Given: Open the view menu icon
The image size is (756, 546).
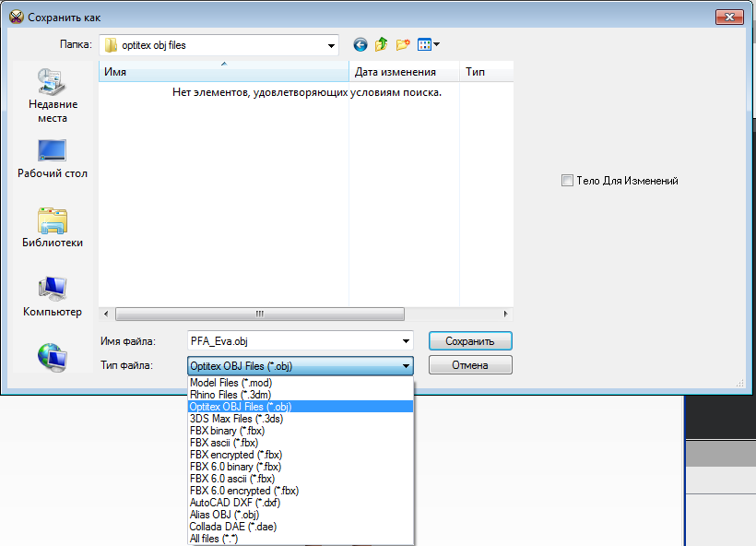Looking at the screenshot, I should (x=428, y=45).
